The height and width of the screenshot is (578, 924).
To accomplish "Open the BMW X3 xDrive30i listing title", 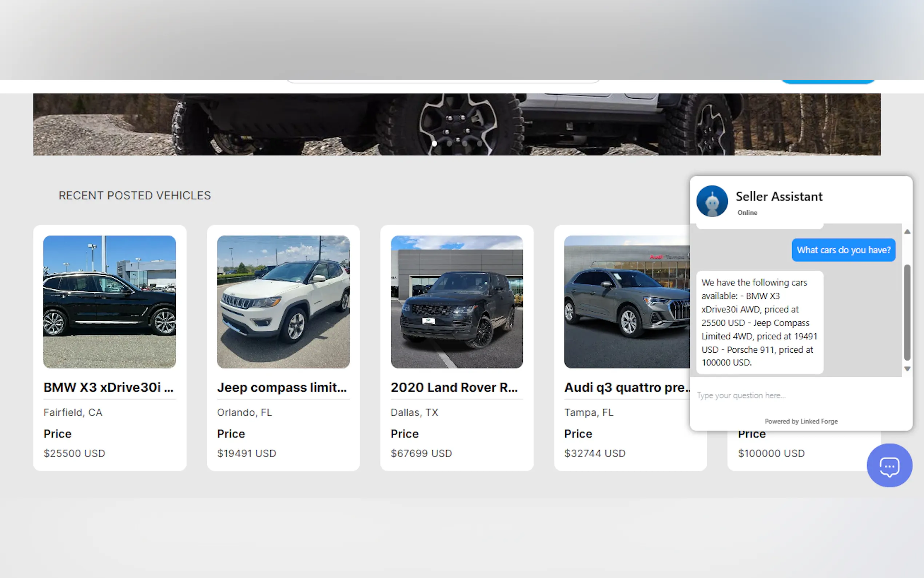I will point(108,387).
